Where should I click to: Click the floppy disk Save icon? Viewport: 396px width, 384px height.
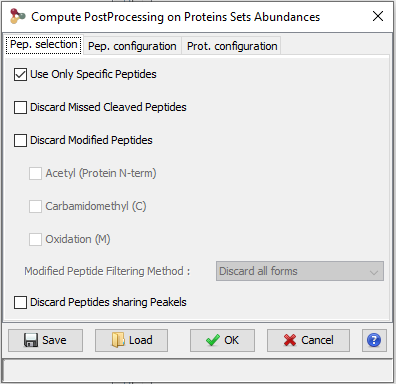[x=31, y=340]
